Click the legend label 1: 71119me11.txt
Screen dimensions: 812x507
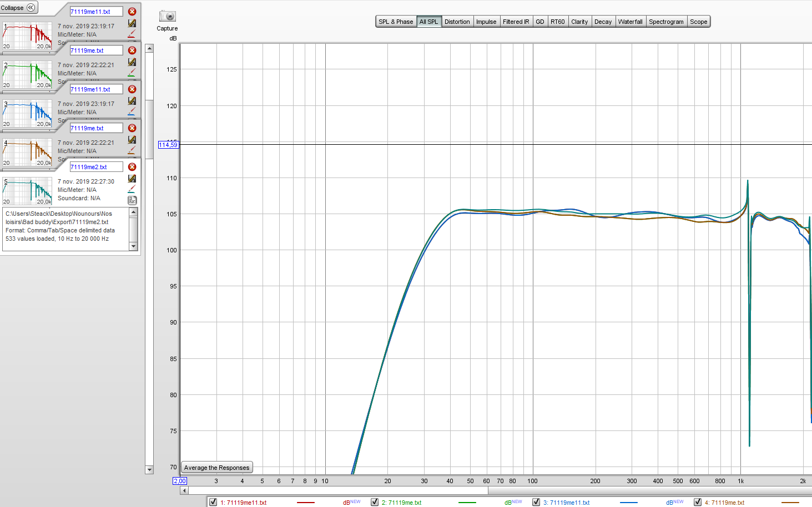point(244,503)
